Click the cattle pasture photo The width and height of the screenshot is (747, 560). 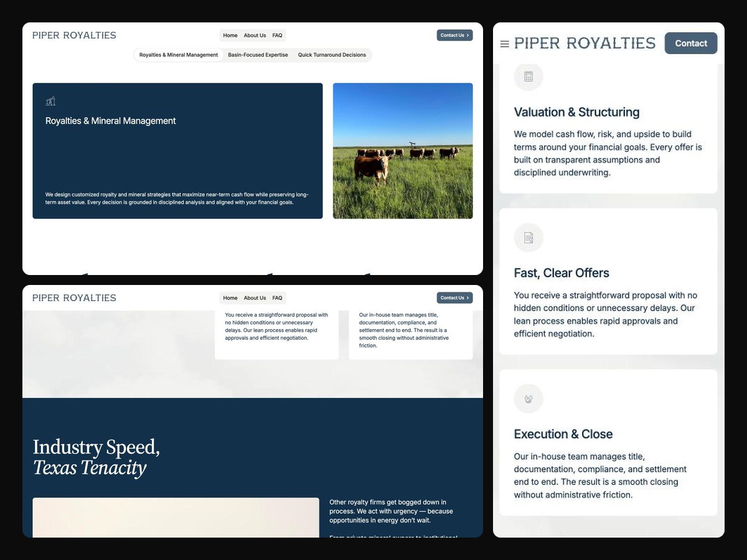[x=403, y=151]
